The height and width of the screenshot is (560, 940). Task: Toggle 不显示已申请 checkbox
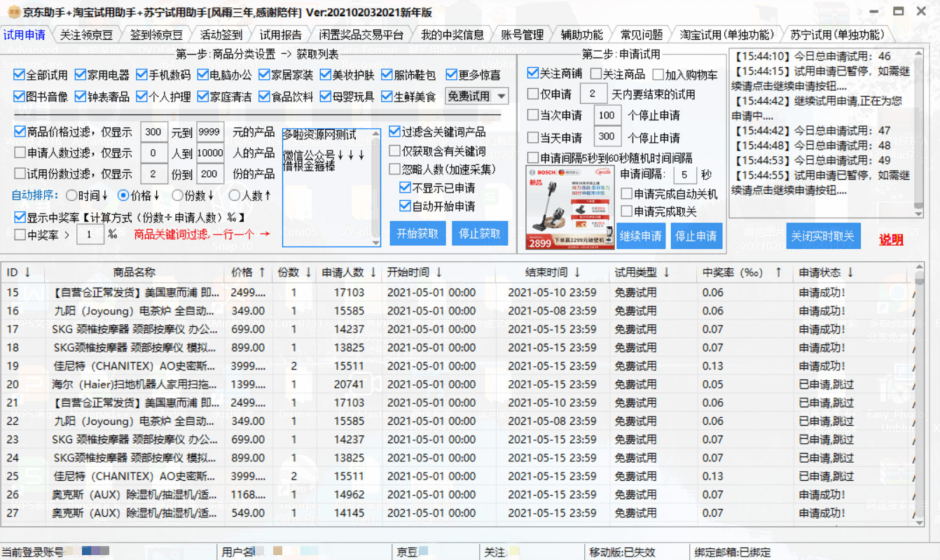point(405,188)
